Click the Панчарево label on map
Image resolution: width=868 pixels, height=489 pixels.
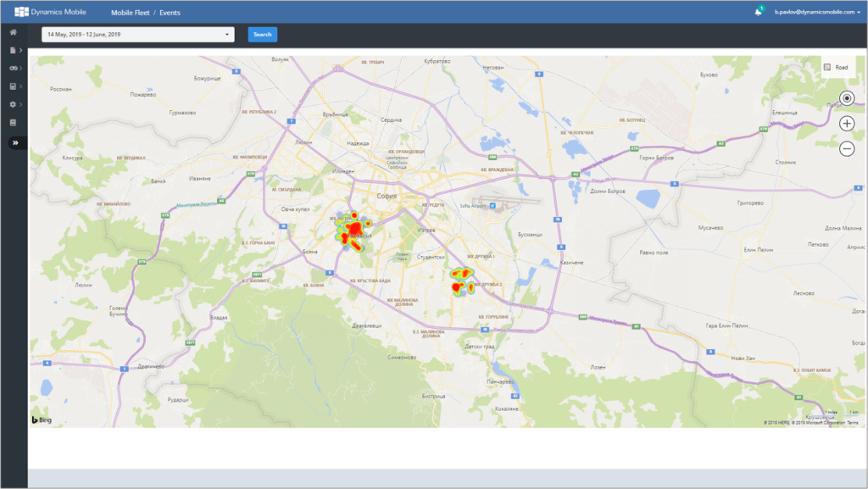point(500,381)
